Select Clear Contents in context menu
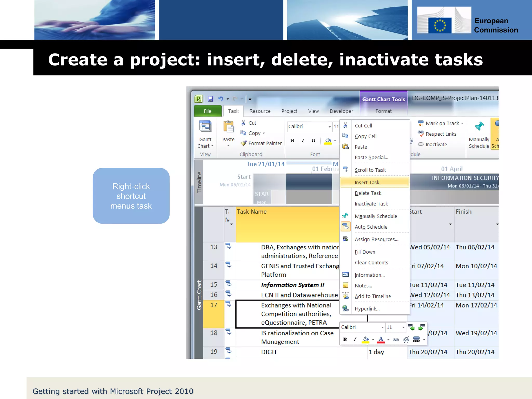 (375, 262)
